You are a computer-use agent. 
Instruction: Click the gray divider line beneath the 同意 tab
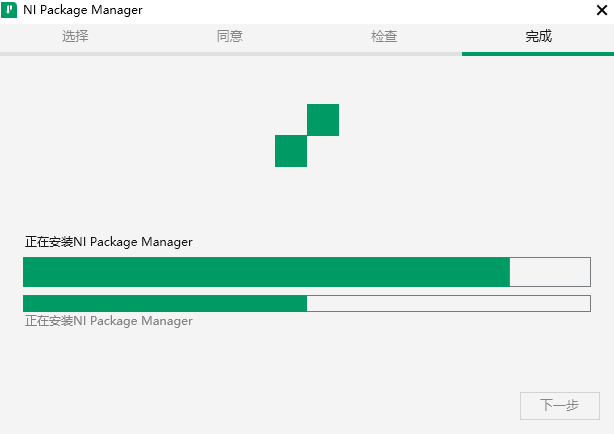(229, 53)
